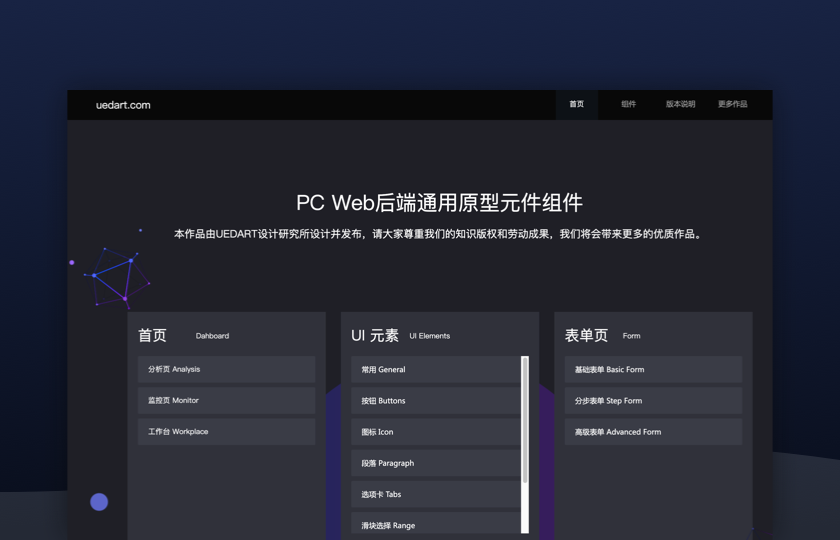840x540 pixels.
Task: Go to 工作台 Workplace
Action: [226, 432]
